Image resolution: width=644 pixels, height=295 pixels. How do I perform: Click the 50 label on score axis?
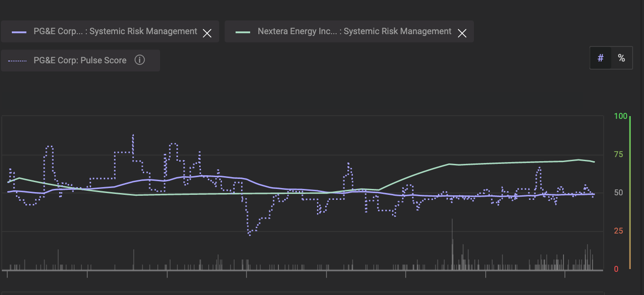click(619, 193)
